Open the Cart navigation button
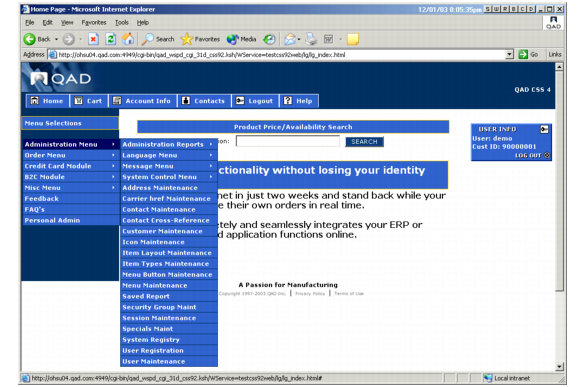585x387 pixels. (x=88, y=101)
